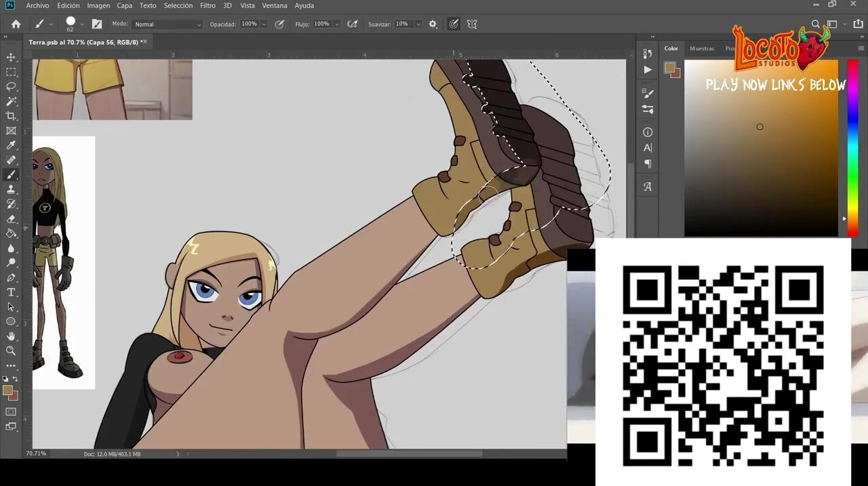Screen dimensions: 868x486
Task: Click the hue spectrum slider
Action: (x=853, y=148)
